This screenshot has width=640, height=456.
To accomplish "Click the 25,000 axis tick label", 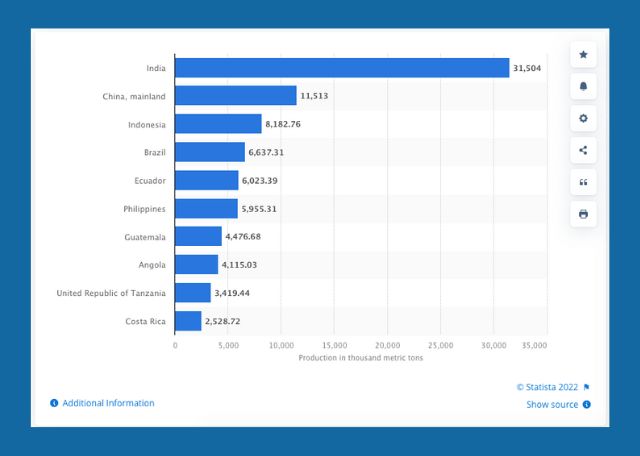I will 440,345.
